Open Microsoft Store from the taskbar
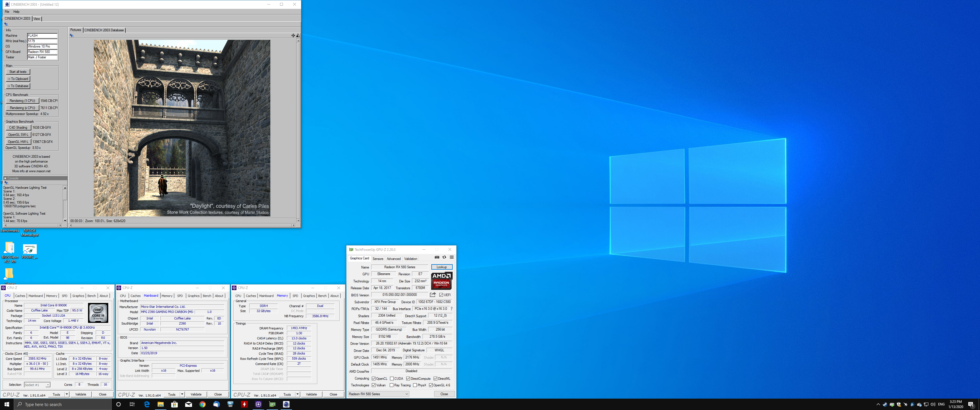Viewport: 980px width, 410px height. click(x=174, y=404)
